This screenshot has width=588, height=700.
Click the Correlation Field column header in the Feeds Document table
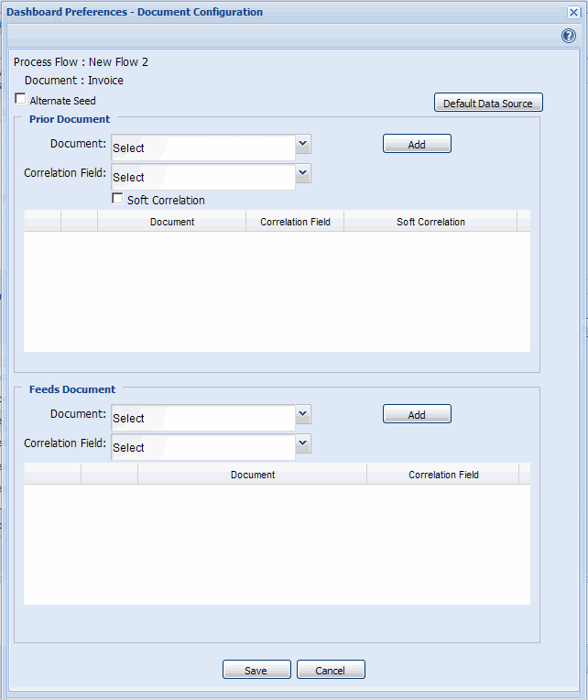[x=443, y=474]
